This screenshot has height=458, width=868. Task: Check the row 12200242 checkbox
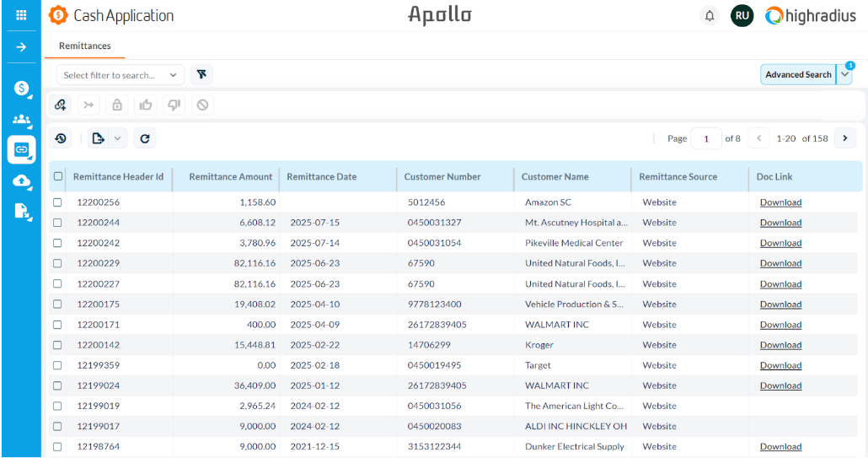(x=57, y=243)
